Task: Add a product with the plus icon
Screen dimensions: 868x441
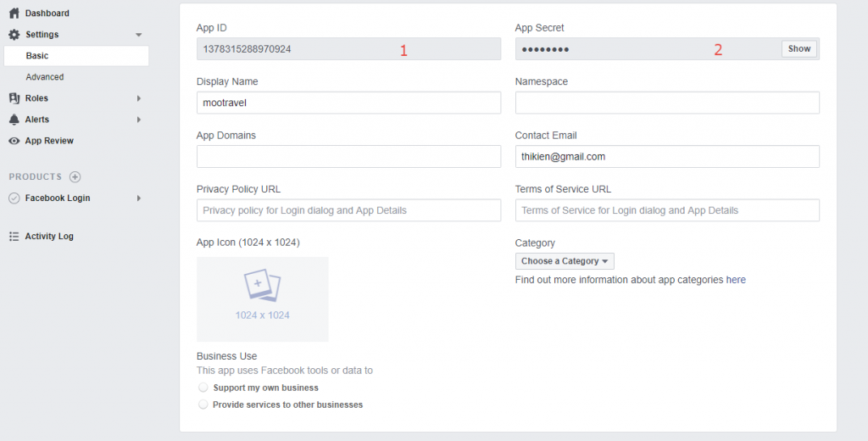Action: click(x=75, y=176)
